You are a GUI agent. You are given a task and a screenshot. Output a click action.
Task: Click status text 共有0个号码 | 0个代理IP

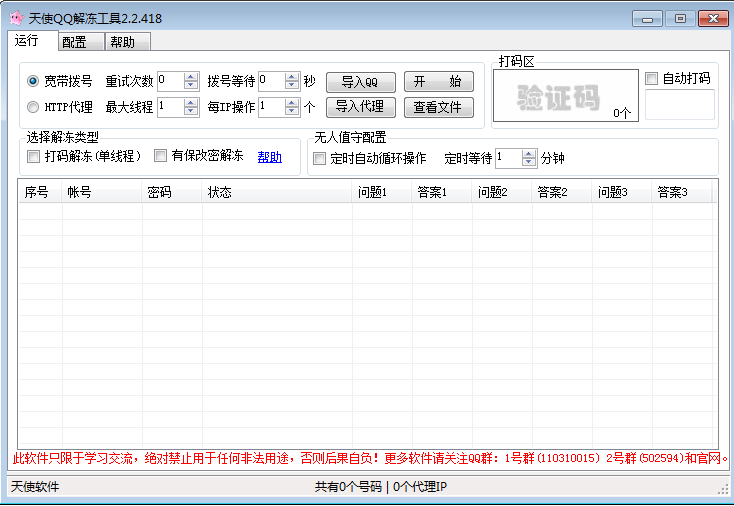click(381, 487)
